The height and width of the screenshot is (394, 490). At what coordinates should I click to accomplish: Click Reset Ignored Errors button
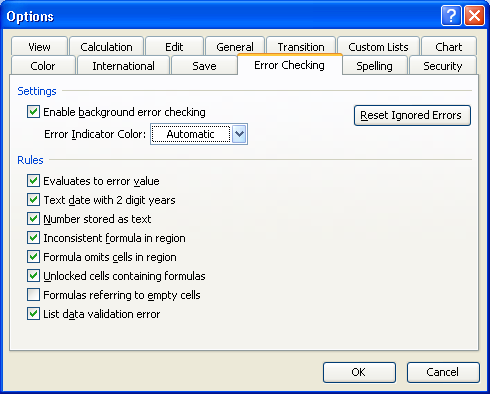tap(412, 115)
